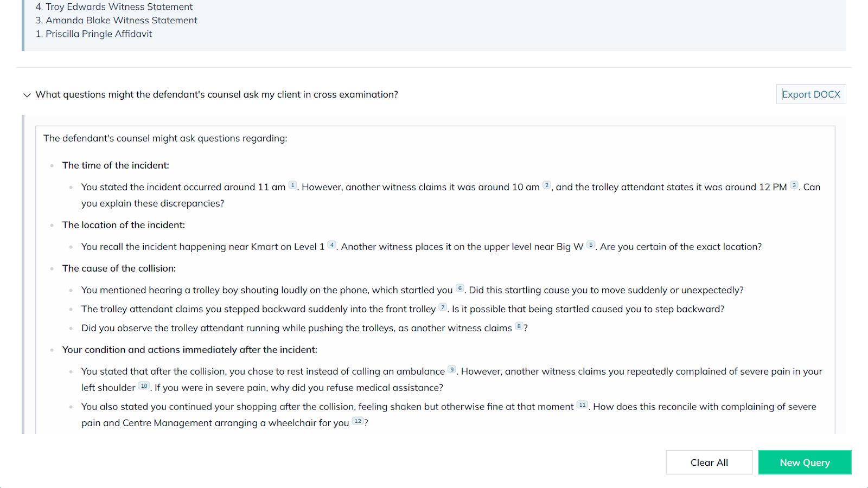Click the Export DOCX button
The image size is (868, 488).
click(x=810, y=94)
